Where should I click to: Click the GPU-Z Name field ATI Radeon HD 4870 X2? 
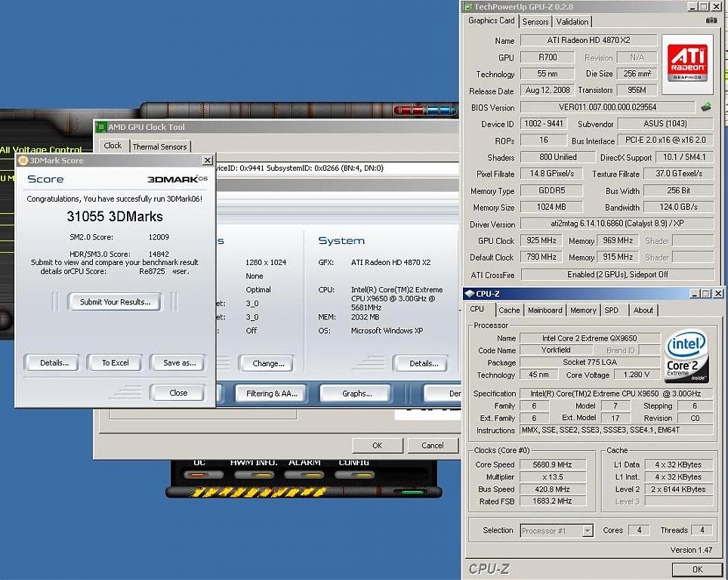click(589, 40)
